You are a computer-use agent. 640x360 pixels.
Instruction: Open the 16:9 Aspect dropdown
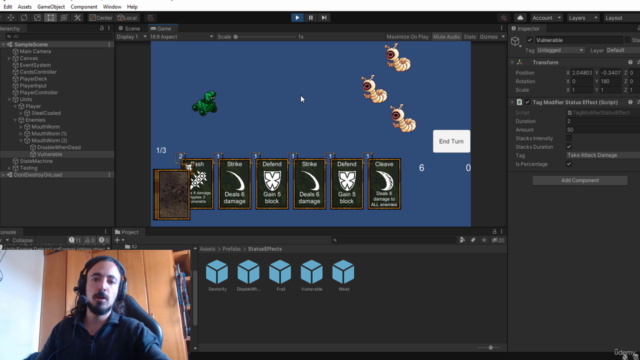coord(181,37)
